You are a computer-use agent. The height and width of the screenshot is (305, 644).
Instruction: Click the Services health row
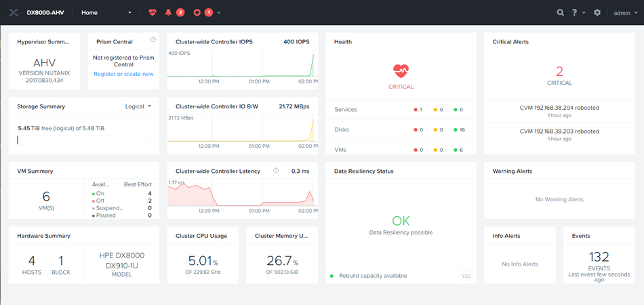(401, 110)
